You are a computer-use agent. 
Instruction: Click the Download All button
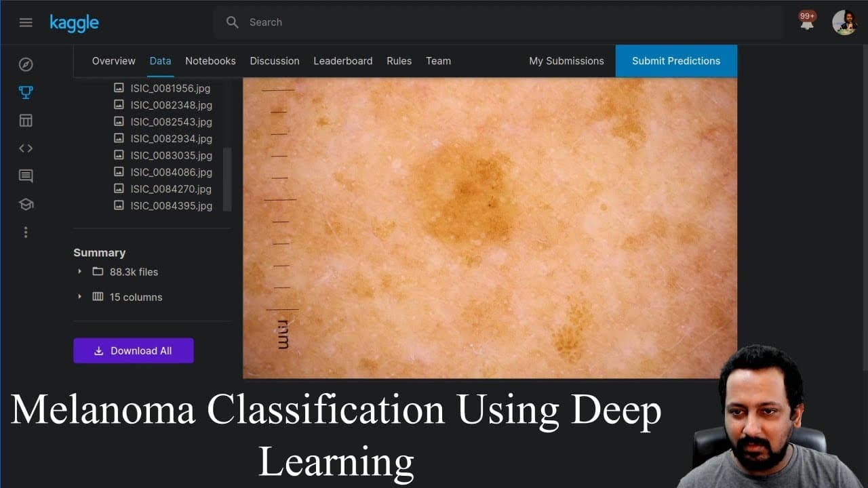pyautogui.click(x=134, y=350)
